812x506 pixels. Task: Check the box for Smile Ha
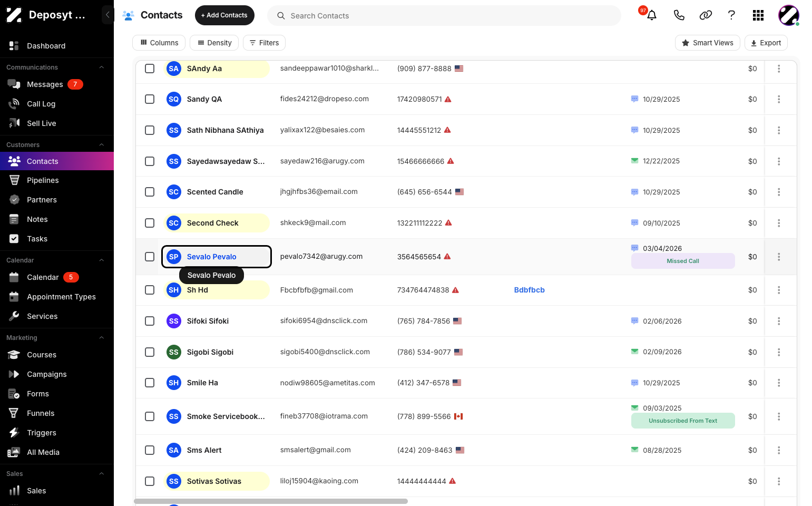(150, 383)
